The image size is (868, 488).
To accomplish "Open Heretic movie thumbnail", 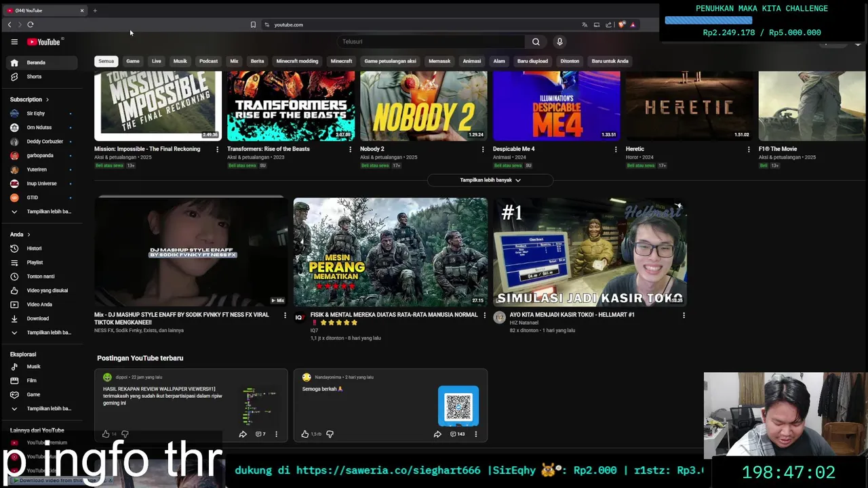I will (x=689, y=106).
